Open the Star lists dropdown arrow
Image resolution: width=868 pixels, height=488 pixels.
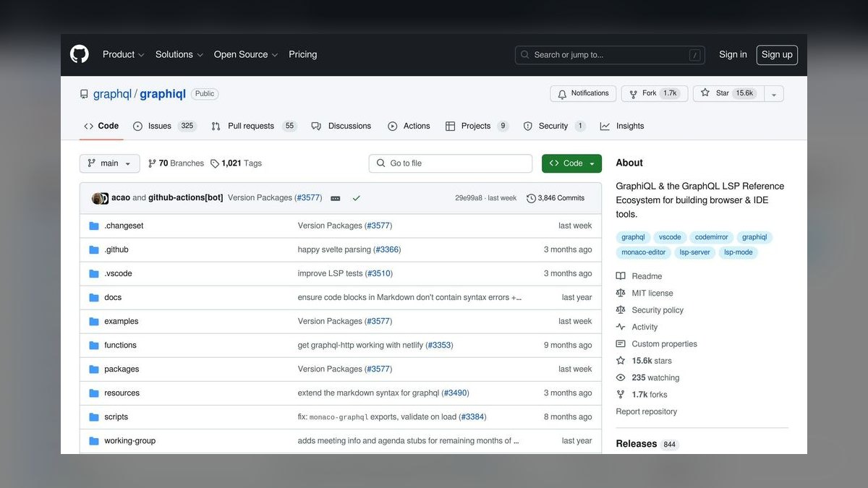[x=775, y=94]
